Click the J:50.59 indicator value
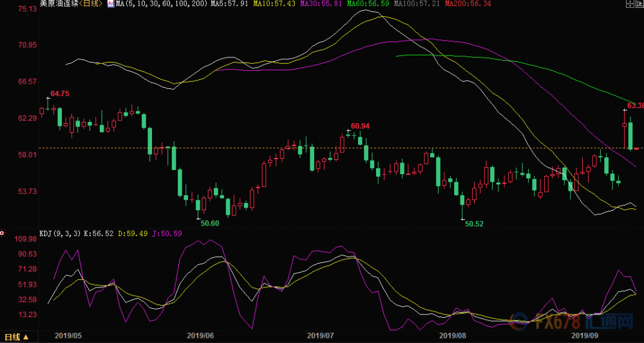The height and width of the screenshot is (343, 644). (x=167, y=233)
